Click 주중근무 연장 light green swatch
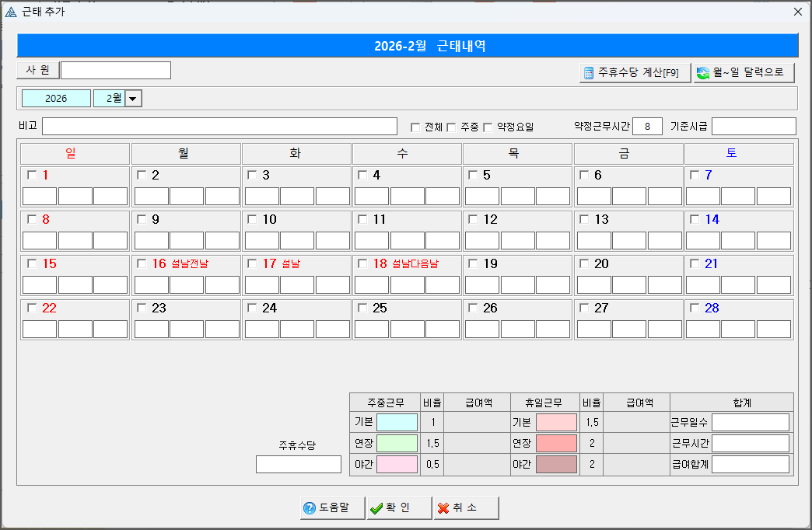Viewport: 812px width, 530px height. click(x=397, y=443)
